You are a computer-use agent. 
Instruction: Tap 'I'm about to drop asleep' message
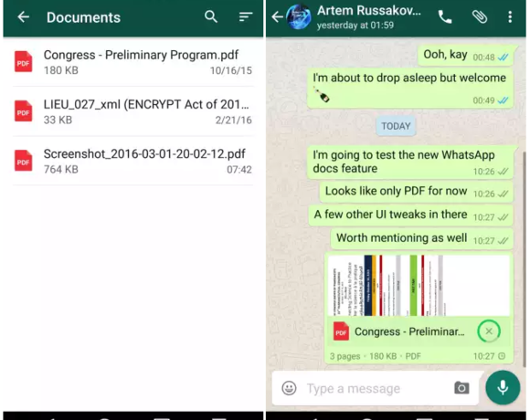pos(410,89)
